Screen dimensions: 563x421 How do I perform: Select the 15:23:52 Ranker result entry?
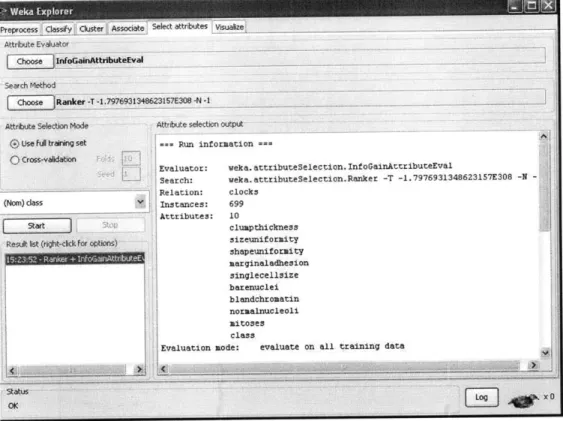point(75,259)
